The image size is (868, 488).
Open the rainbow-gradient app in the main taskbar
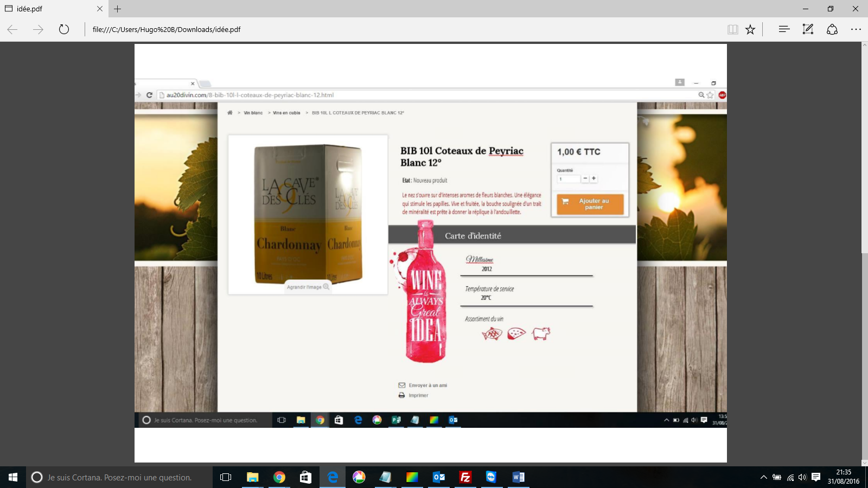point(412,477)
